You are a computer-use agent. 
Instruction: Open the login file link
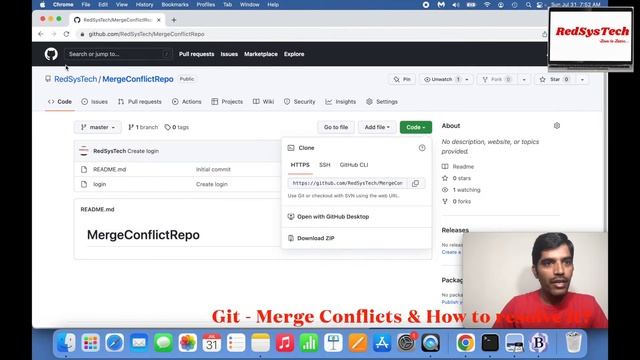coord(99,184)
